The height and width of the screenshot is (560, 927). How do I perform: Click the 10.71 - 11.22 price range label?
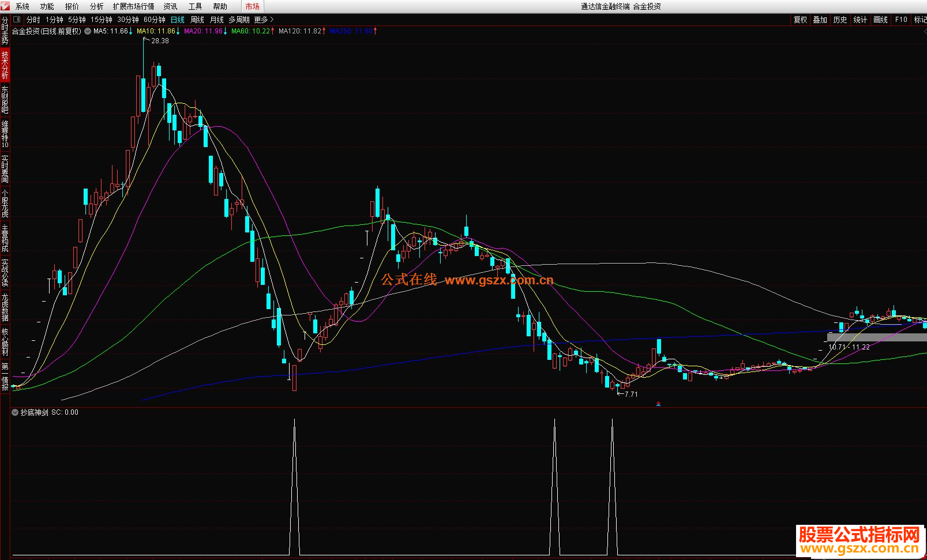pos(849,347)
